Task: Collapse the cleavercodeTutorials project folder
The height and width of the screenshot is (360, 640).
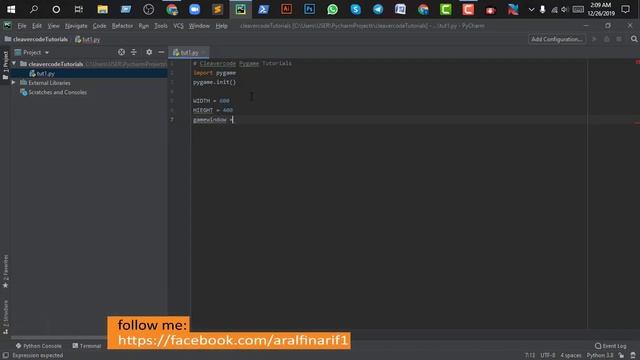Action: pos(14,64)
